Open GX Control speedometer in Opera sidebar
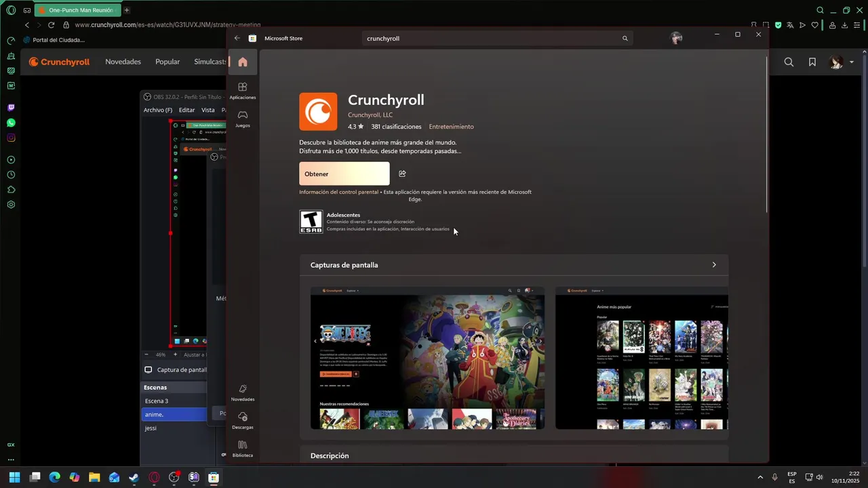Screen dimensions: 868x488 coord(11,41)
